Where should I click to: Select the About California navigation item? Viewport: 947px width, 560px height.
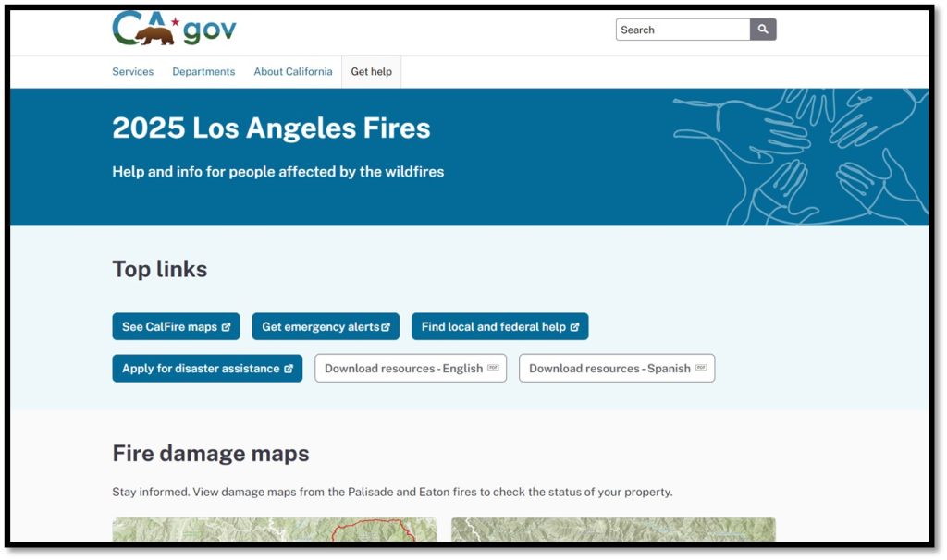292,71
